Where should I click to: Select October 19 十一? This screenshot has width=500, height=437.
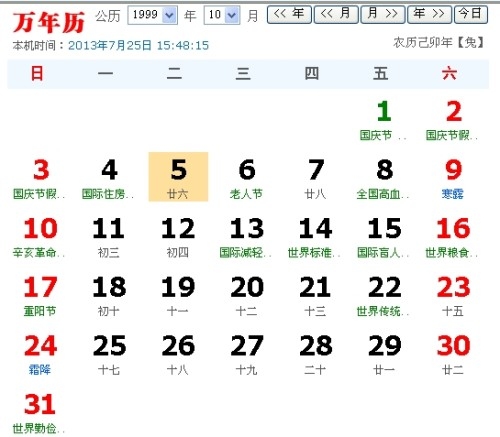pos(178,296)
